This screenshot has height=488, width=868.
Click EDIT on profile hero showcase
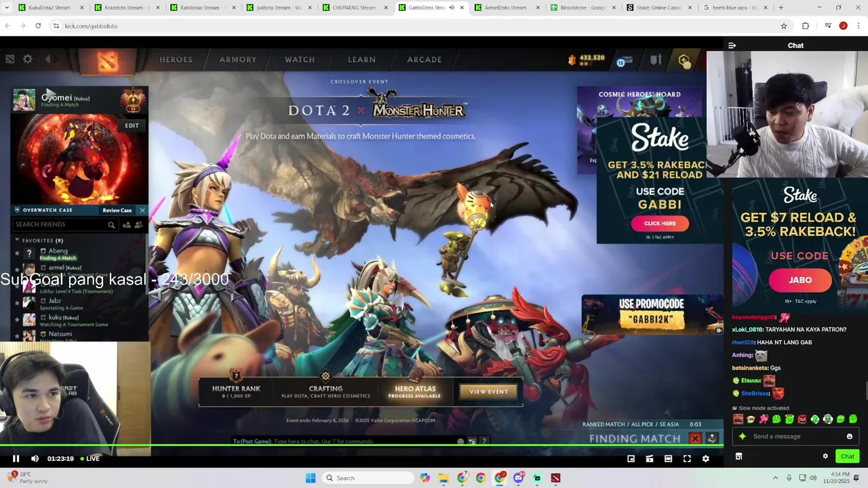[132, 125]
